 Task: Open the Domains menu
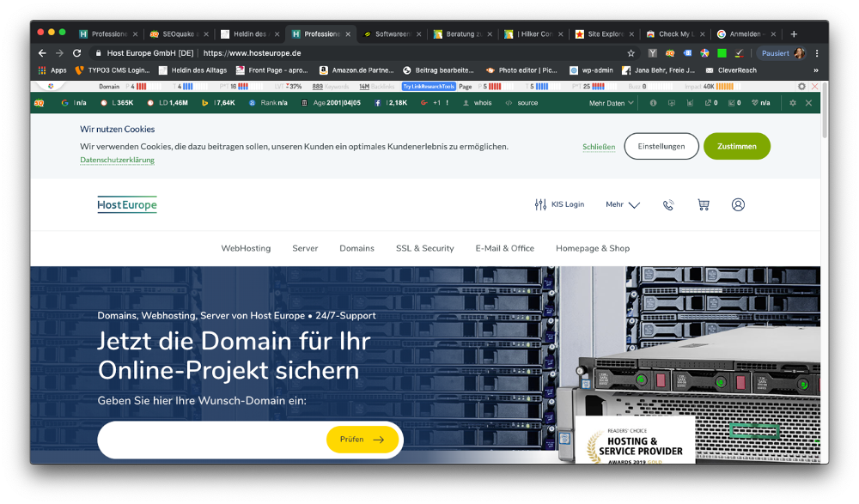click(x=356, y=248)
